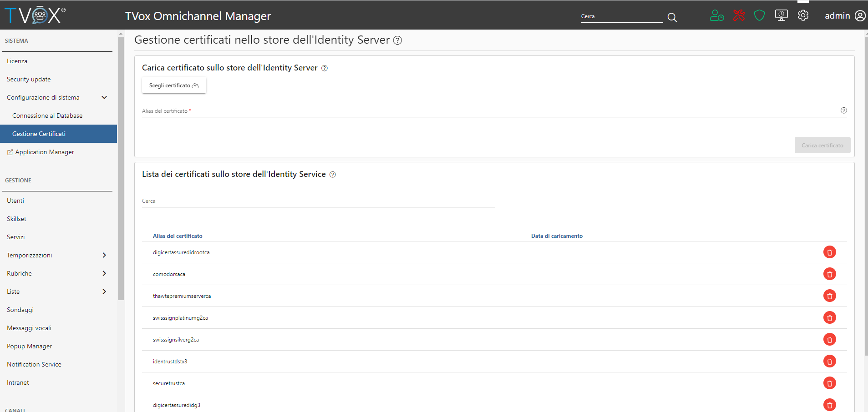Select Gestione Certificati menu item
This screenshot has width=868, height=412.
tap(58, 134)
